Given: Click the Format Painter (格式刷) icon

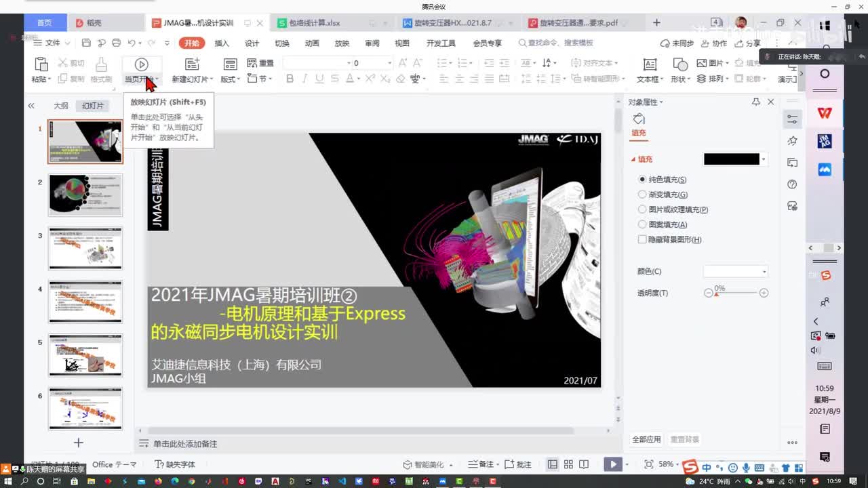Looking at the screenshot, I should [101, 64].
